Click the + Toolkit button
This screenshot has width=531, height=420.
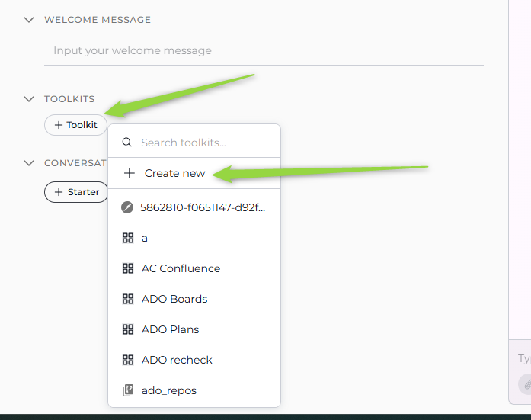[x=76, y=125]
